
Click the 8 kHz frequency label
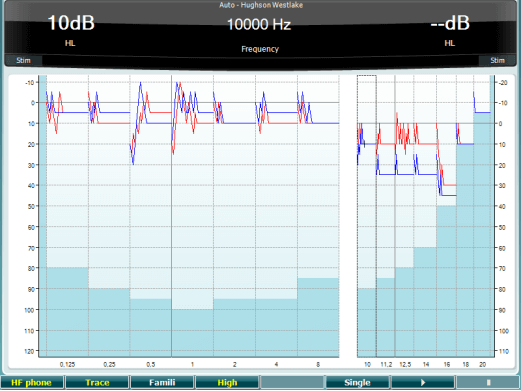click(x=318, y=364)
